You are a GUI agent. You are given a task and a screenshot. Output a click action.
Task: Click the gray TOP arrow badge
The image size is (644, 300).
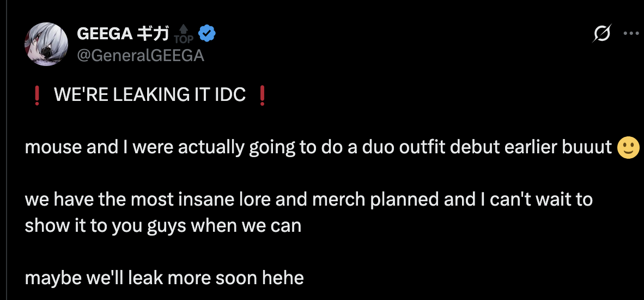pos(184,34)
